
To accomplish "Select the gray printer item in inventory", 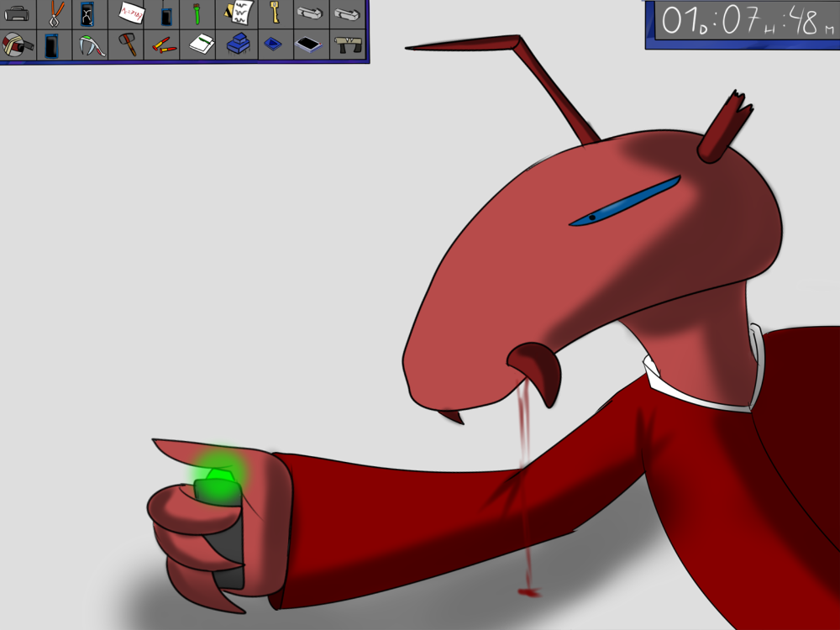I will (x=18, y=13).
